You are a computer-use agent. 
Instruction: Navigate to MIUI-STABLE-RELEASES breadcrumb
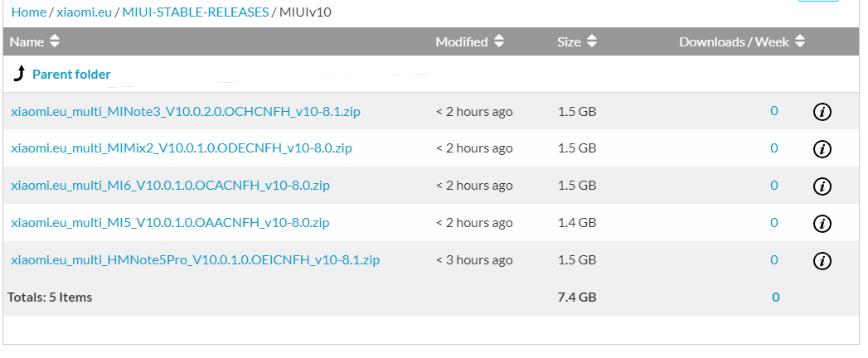[196, 12]
